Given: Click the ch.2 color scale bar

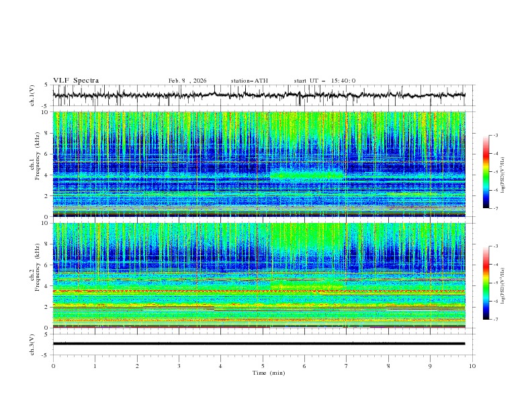Looking at the screenshot, I should click(486, 283).
